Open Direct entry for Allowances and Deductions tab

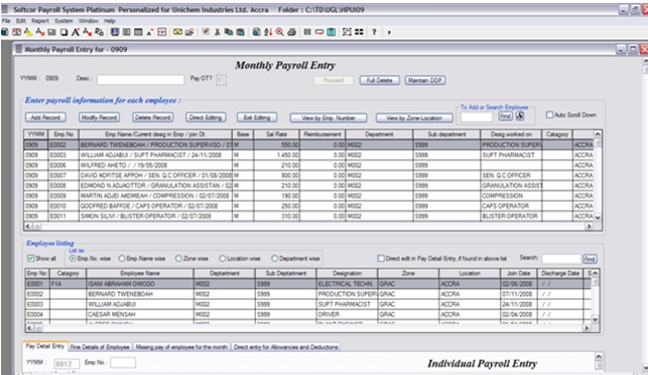click(x=286, y=347)
